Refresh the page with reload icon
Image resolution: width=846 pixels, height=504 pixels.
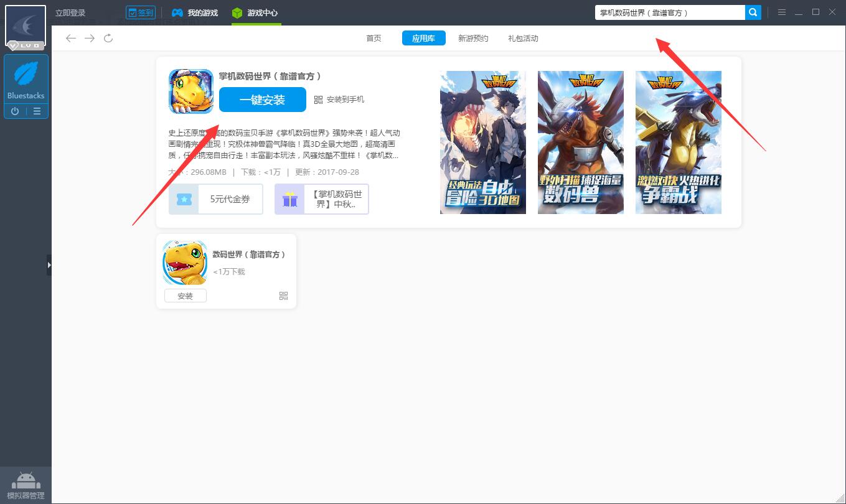point(108,39)
